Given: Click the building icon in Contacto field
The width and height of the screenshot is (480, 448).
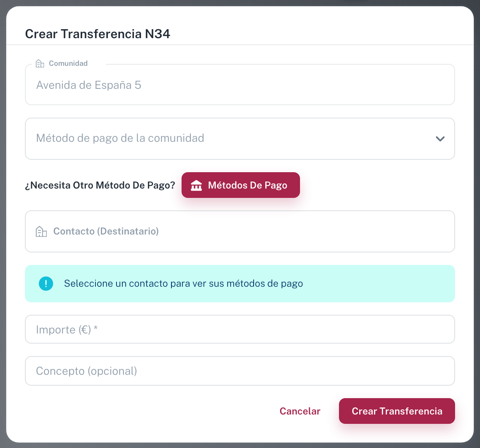Looking at the screenshot, I should (x=41, y=231).
